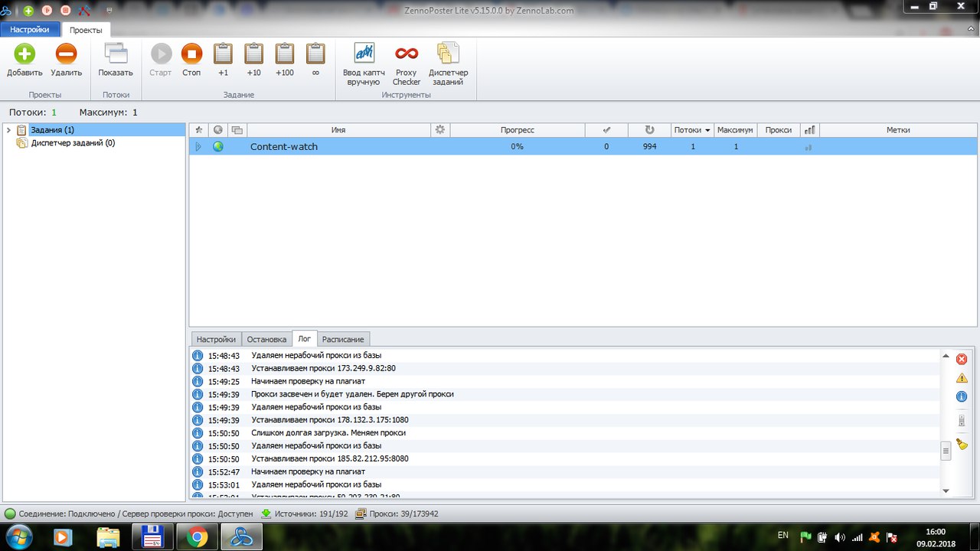The width and height of the screenshot is (980, 551).
Task: Select the Content-watch project name
Action: click(284, 146)
